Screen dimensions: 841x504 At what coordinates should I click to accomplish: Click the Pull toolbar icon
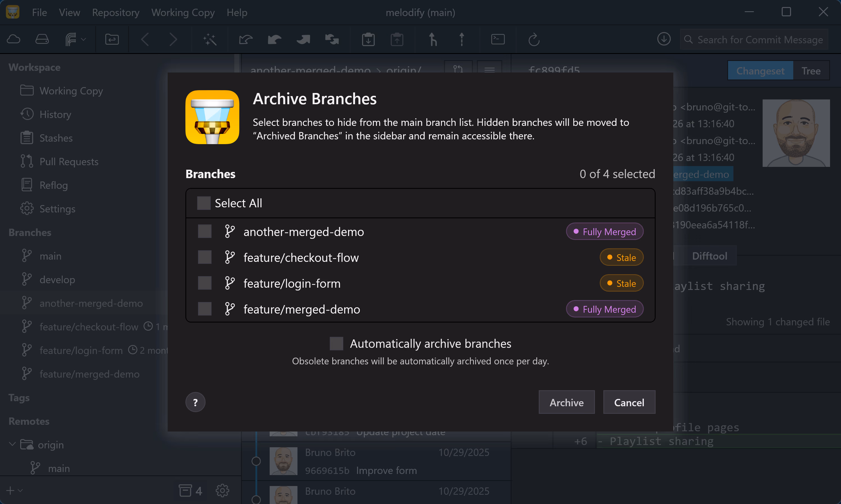274,39
